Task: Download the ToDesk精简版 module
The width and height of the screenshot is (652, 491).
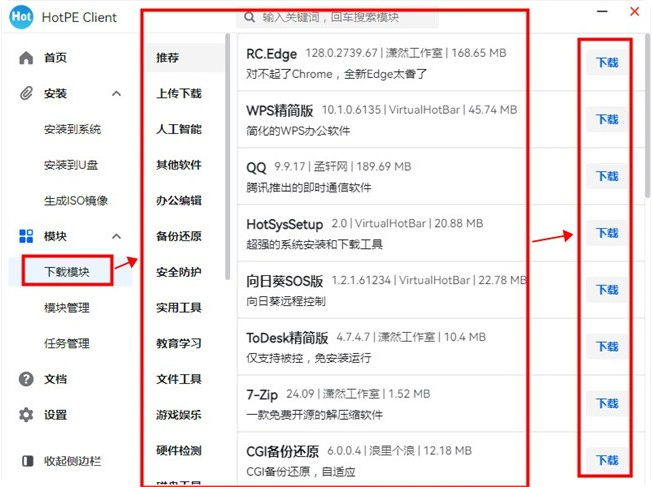Action: click(x=607, y=347)
